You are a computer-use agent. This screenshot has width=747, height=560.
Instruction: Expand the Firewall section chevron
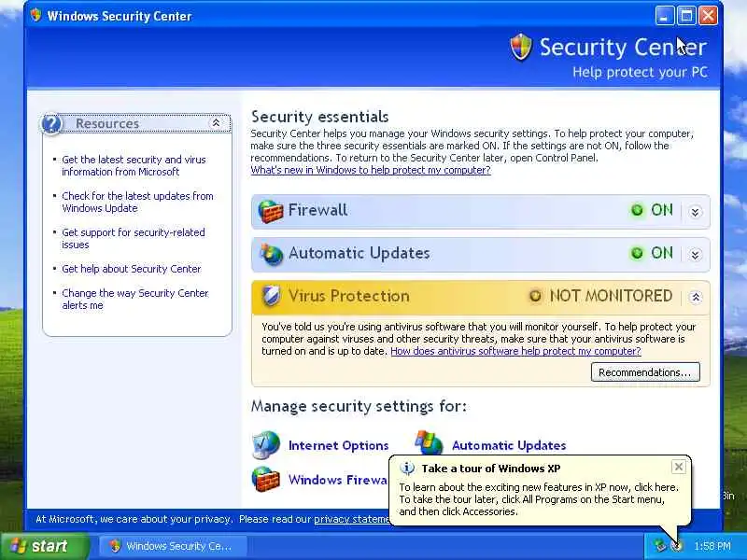695,212
